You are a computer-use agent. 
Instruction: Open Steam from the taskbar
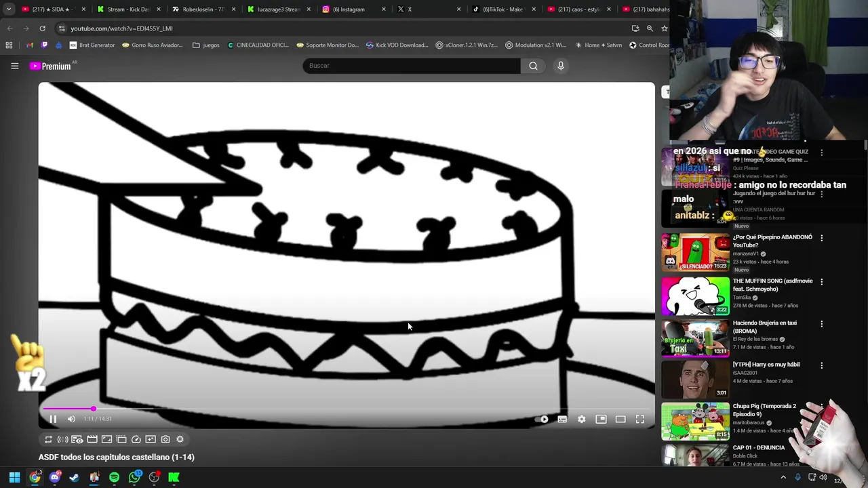click(x=74, y=477)
